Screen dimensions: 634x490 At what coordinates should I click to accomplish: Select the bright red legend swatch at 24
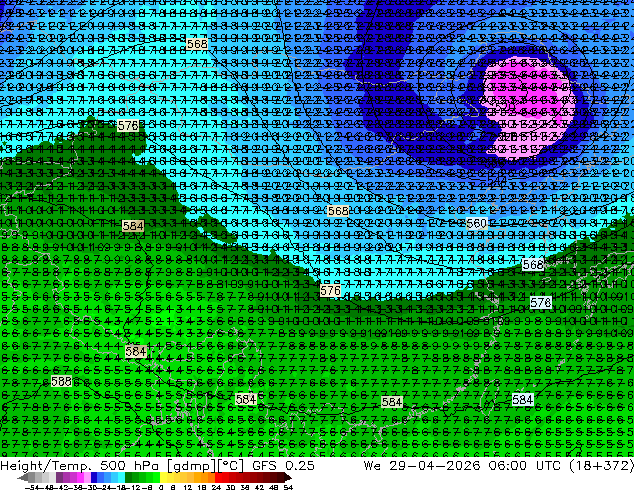pyautogui.click(x=218, y=477)
